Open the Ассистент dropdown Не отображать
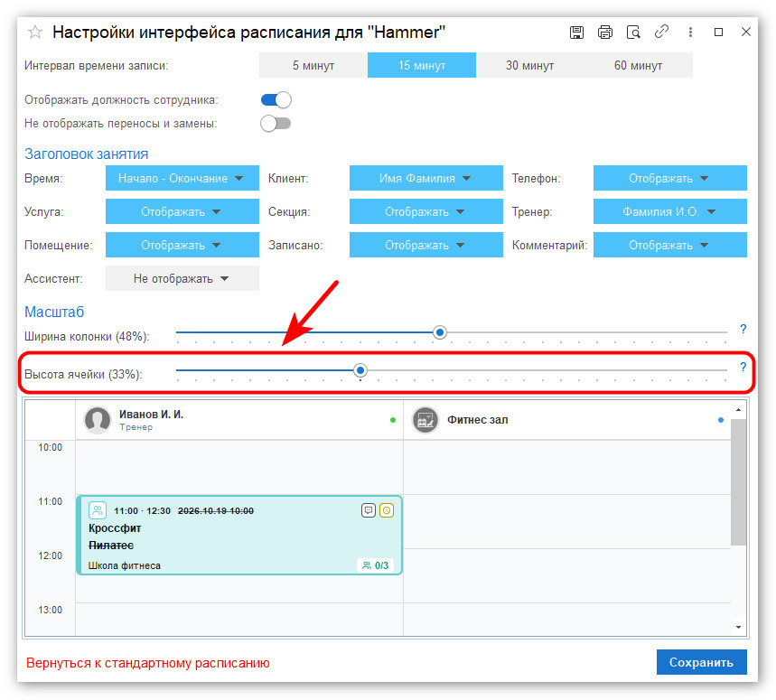The width and height of the screenshot is (776, 700). (x=182, y=278)
